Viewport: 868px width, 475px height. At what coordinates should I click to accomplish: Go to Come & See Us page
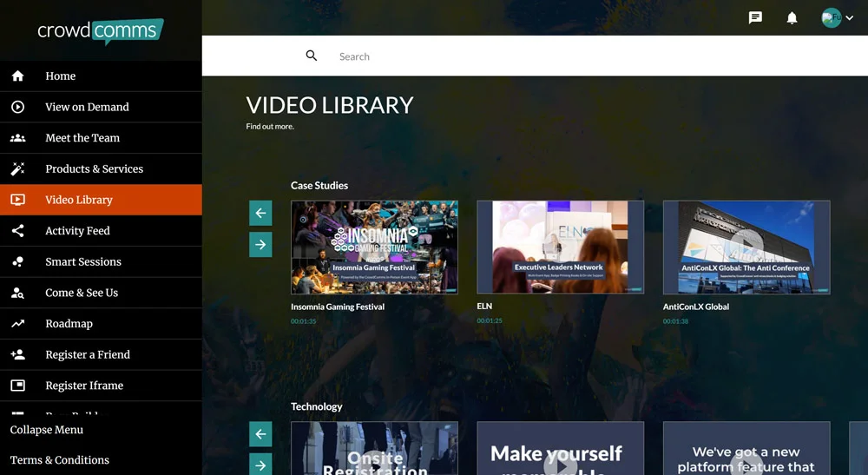click(x=82, y=293)
